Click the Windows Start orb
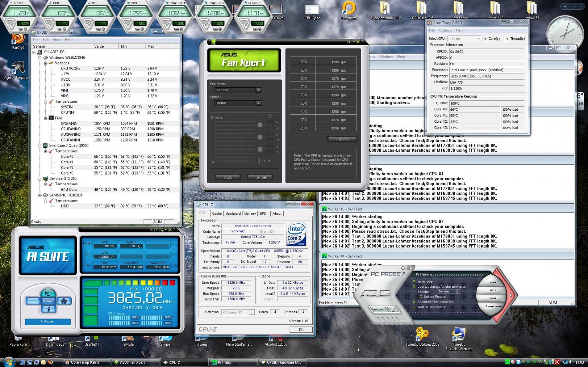The image size is (588, 367). [x=9, y=362]
